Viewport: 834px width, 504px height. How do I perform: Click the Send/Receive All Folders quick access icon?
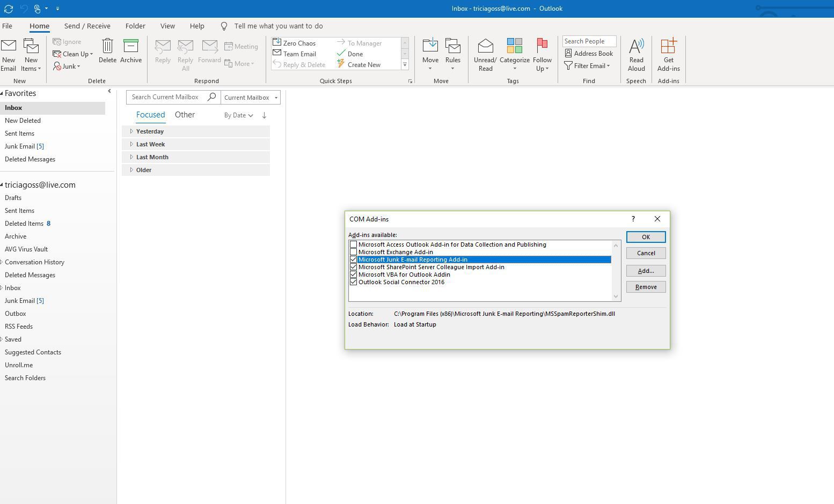tap(9, 9)
